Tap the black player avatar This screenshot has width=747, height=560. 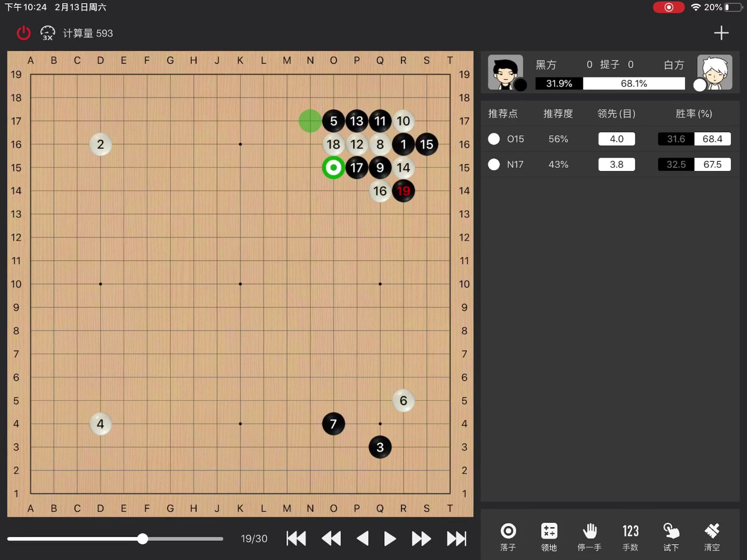506,72
